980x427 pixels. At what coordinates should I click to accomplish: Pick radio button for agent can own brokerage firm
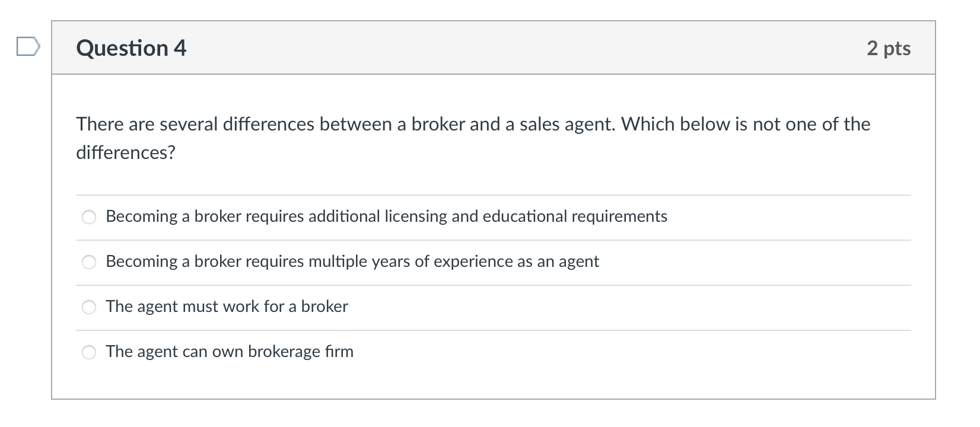[x=89, y=352]
